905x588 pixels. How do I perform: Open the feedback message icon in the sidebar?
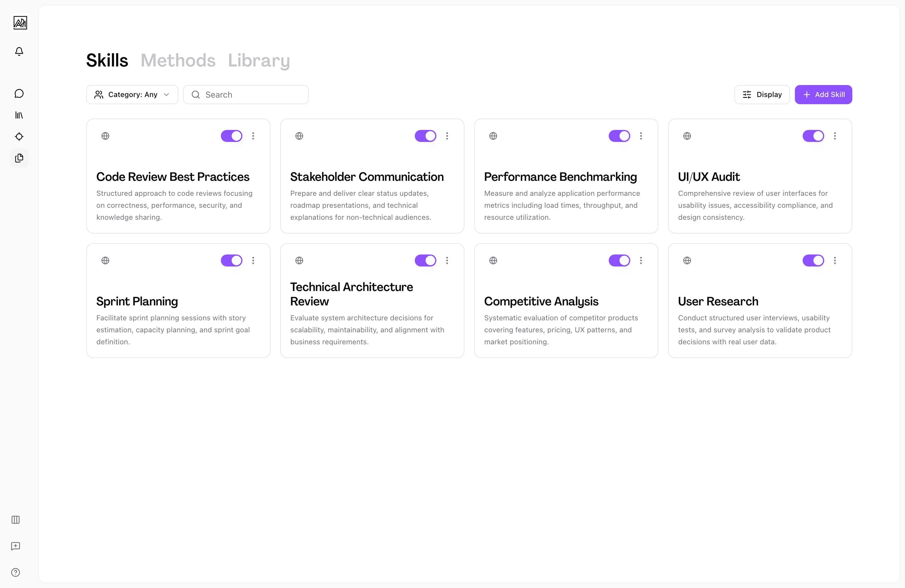15,547
